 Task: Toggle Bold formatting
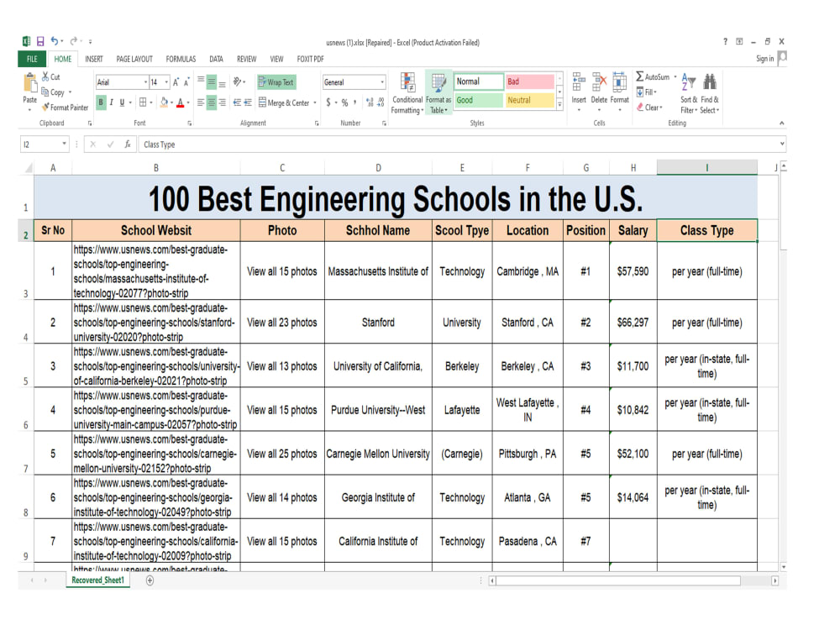(x=101, y=102)
